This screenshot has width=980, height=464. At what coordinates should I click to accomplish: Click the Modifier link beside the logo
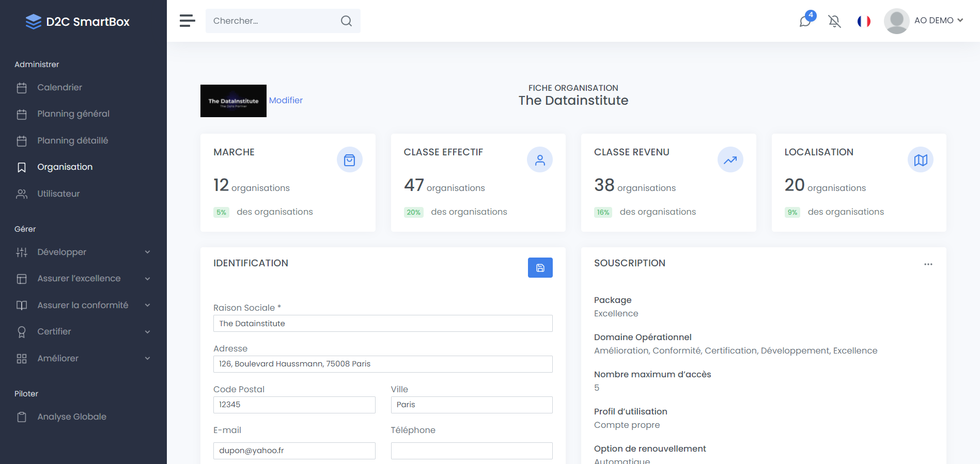coord(286,100)
